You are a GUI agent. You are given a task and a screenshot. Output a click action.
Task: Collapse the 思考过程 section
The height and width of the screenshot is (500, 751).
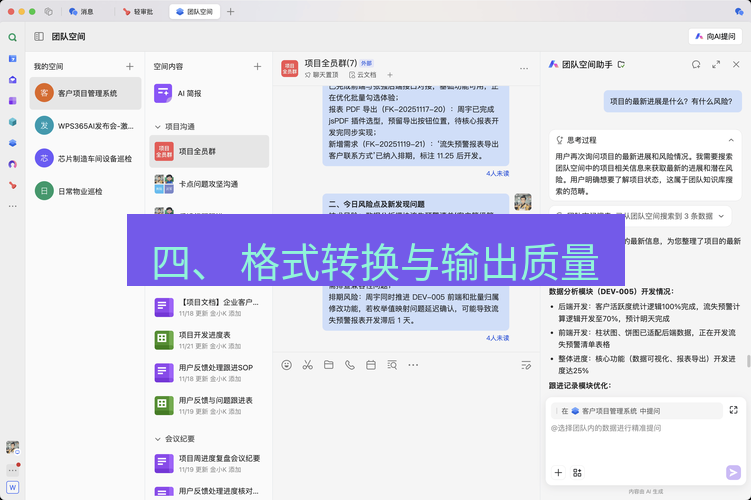[x=731, y=140]
